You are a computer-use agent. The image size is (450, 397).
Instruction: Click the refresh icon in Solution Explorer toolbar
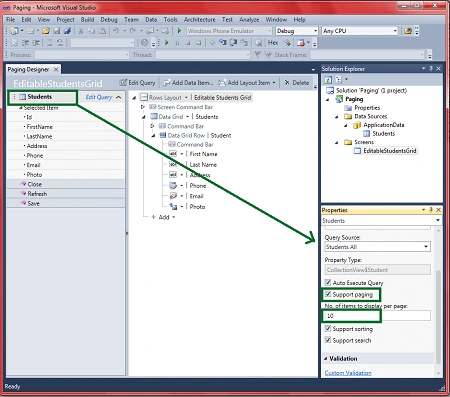[328, 80]
